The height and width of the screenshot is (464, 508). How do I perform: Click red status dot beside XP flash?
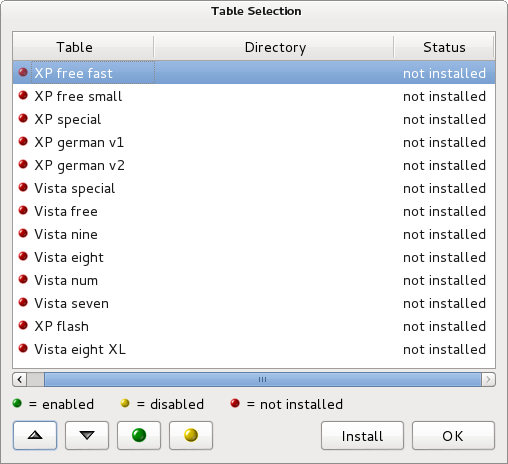point(23,325)
